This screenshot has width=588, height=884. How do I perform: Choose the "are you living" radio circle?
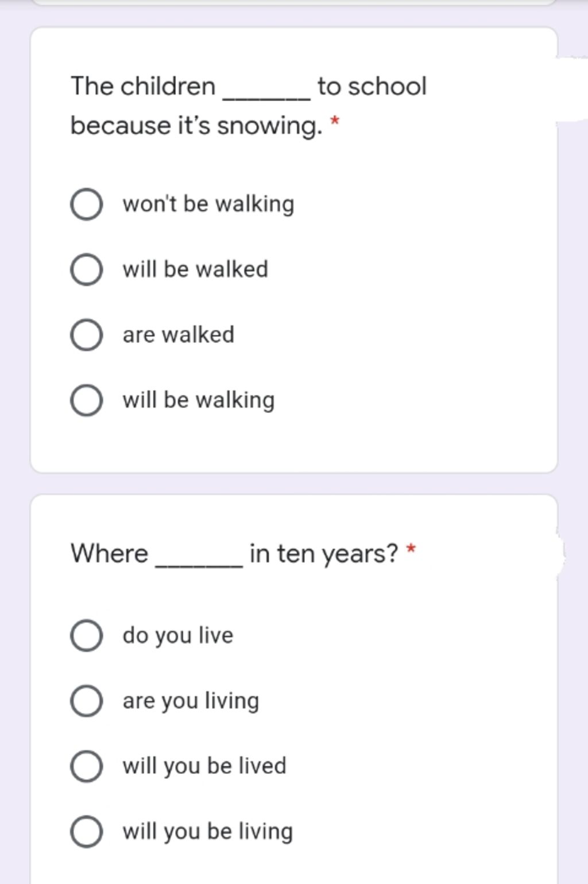(x=87, y=701)
